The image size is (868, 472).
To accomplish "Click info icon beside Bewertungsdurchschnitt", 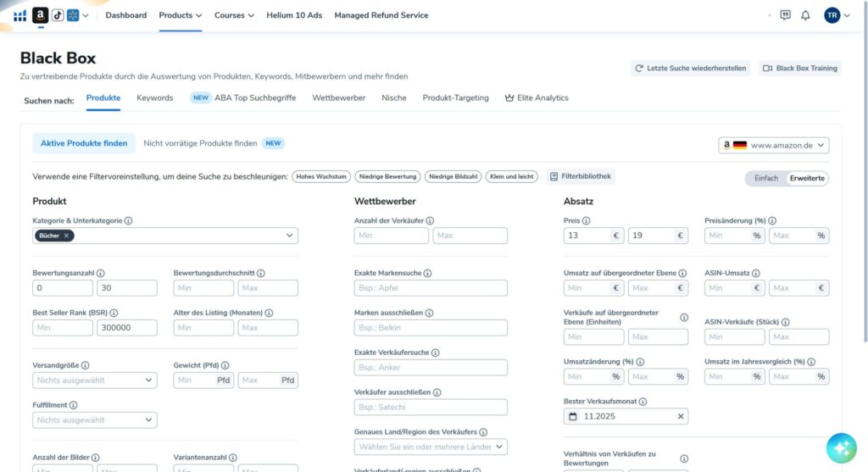I will pos(261,274).
